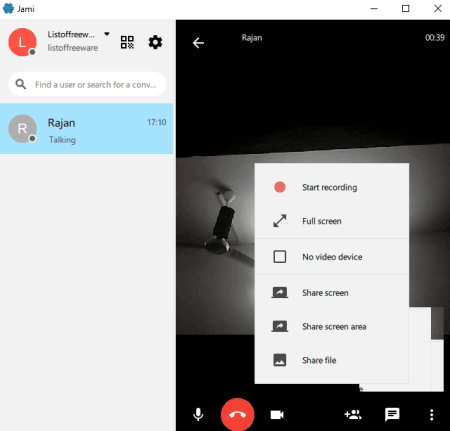This screenshot has width=450, height=431.
Task: Select No video device entry
Action: (x=332, y=257)
